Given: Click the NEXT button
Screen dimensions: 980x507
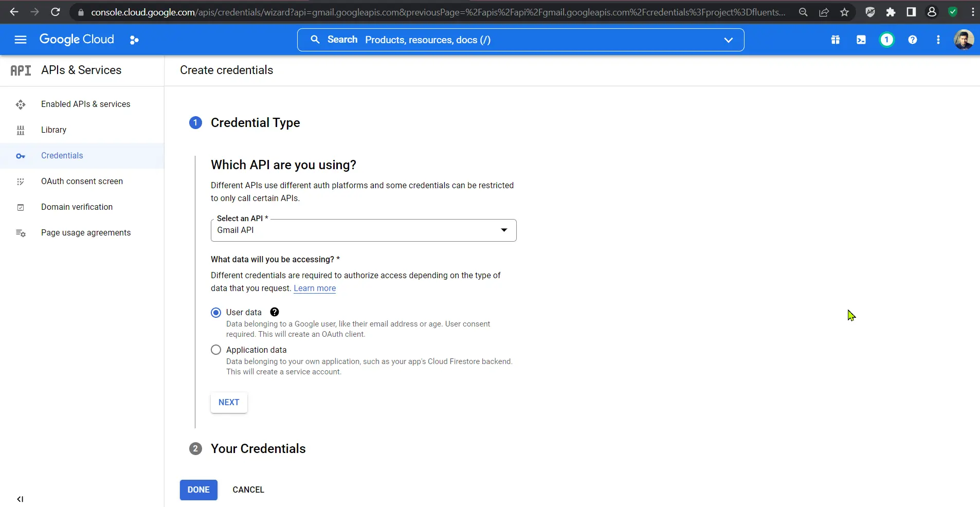Looking at the screenshot, I should [229, 403].
